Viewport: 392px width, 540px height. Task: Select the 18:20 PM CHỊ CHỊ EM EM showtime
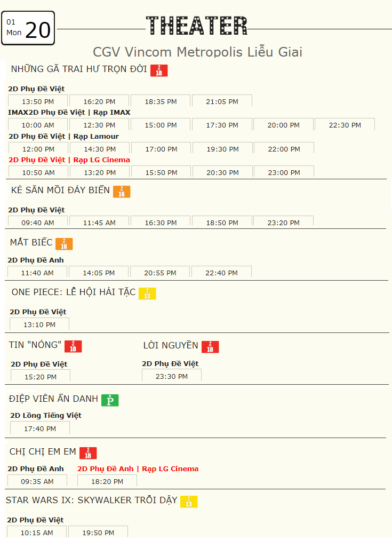107,481
